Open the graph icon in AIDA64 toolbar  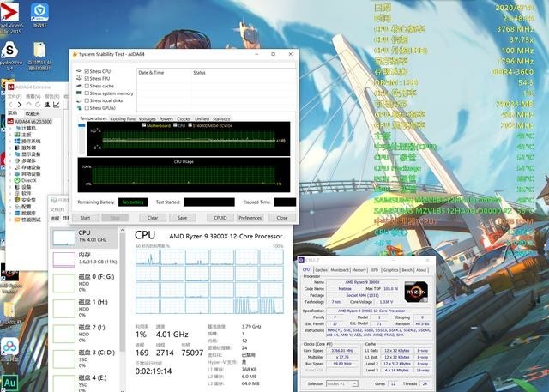coord(56,105)
